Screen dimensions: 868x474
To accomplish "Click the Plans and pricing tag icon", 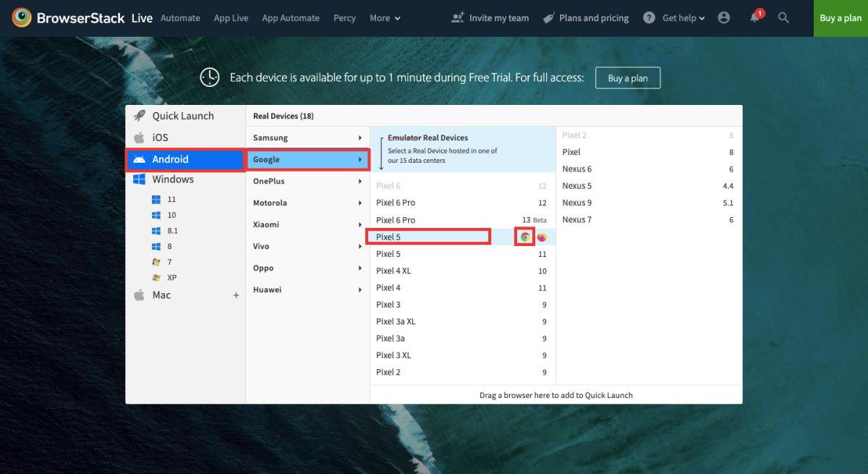I will [x=549, y=17].
